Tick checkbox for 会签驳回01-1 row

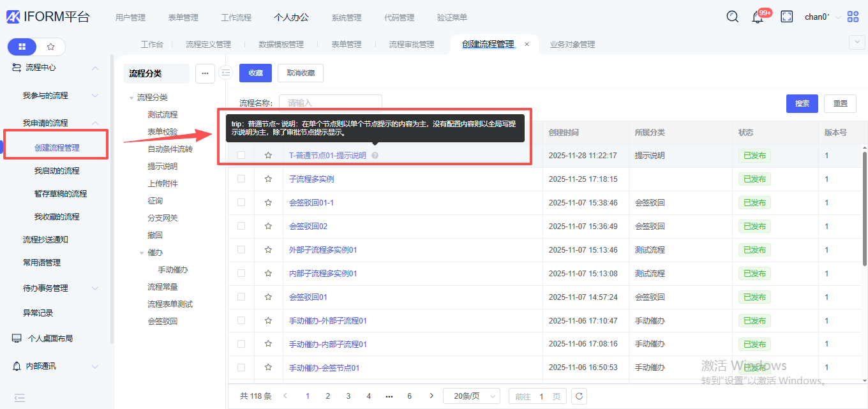point(241,202)
